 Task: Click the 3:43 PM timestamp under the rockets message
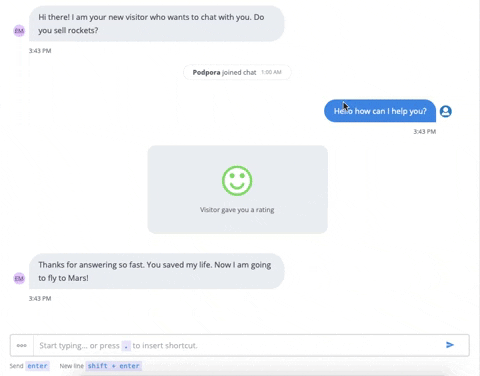coord(40,51)
